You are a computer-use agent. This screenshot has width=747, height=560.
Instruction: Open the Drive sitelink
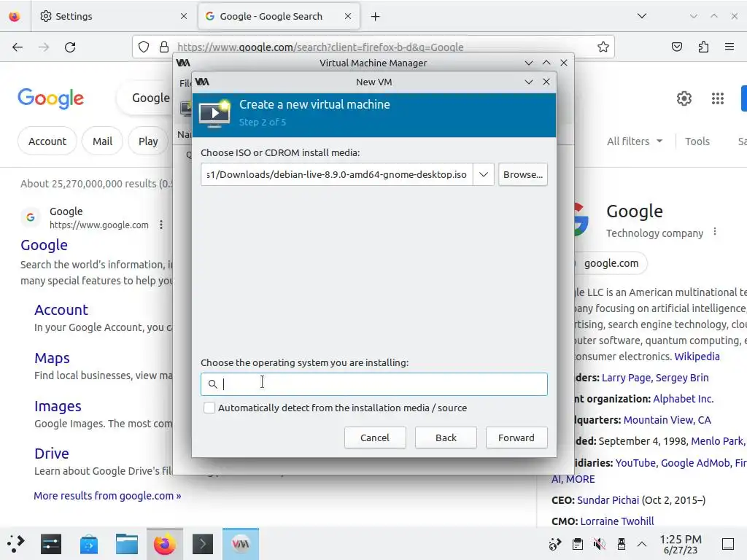(52, 454)
